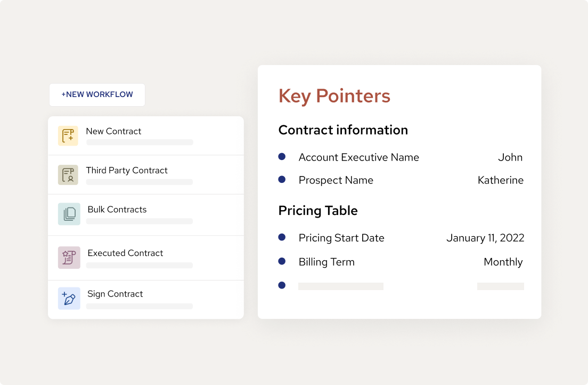The image size is (588, 385).
Task: Click the Key Pointers heading
Action: coord(334,96)
